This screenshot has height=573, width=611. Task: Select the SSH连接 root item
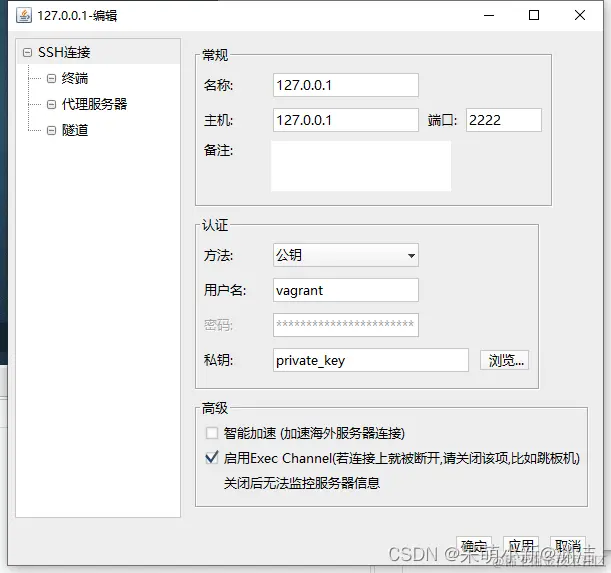click(64, 52)
